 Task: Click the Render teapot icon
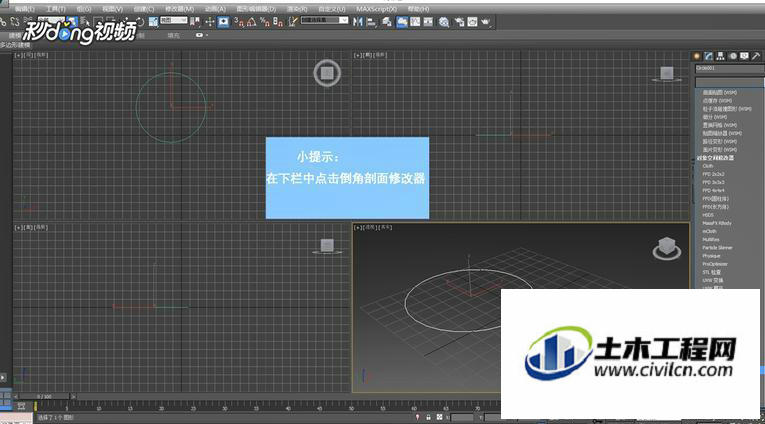coord(485,22)
